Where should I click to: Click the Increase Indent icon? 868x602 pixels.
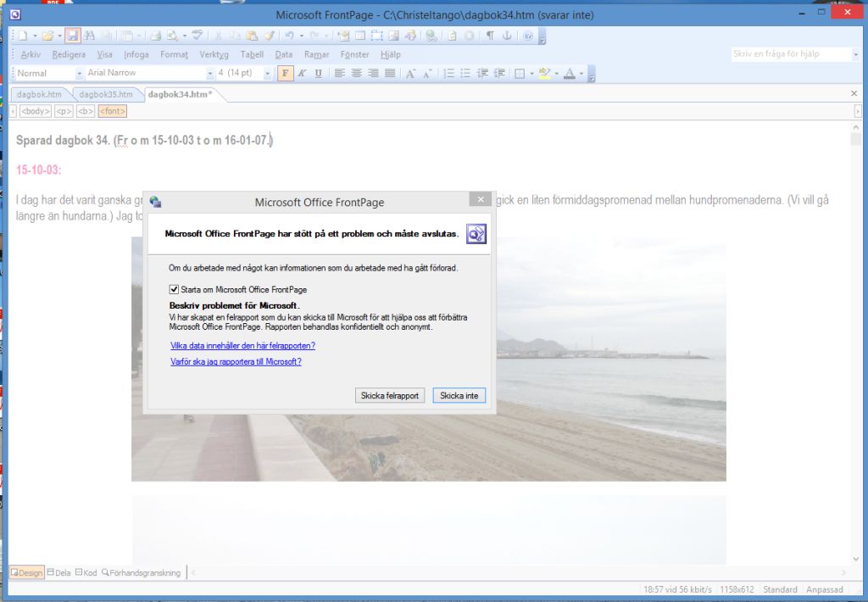pyautogui.click(x=499, y=73)
